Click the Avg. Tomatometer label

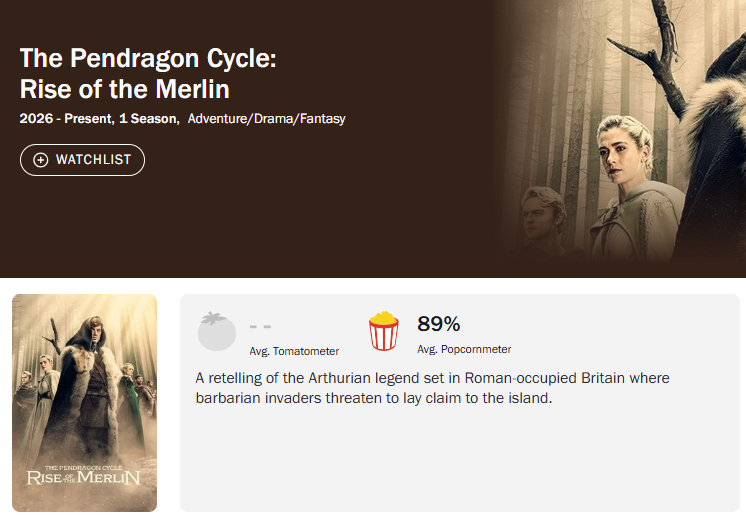(294, 351)
